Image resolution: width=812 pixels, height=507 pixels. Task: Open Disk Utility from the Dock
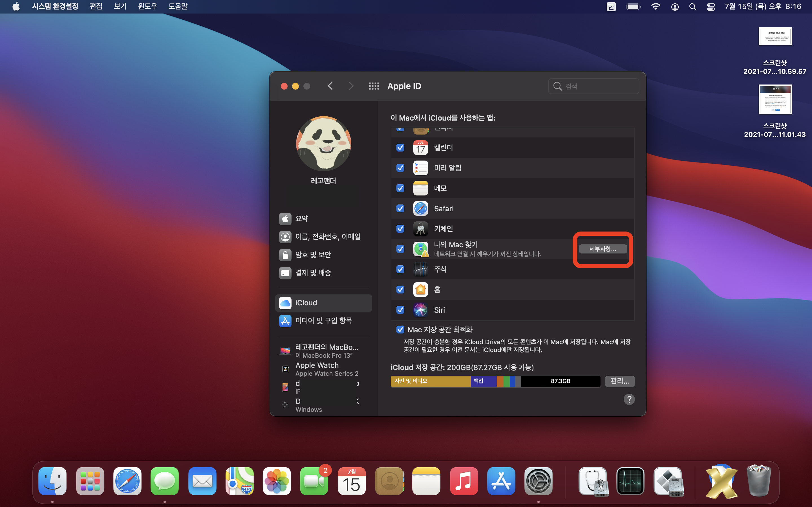point(593,482)
